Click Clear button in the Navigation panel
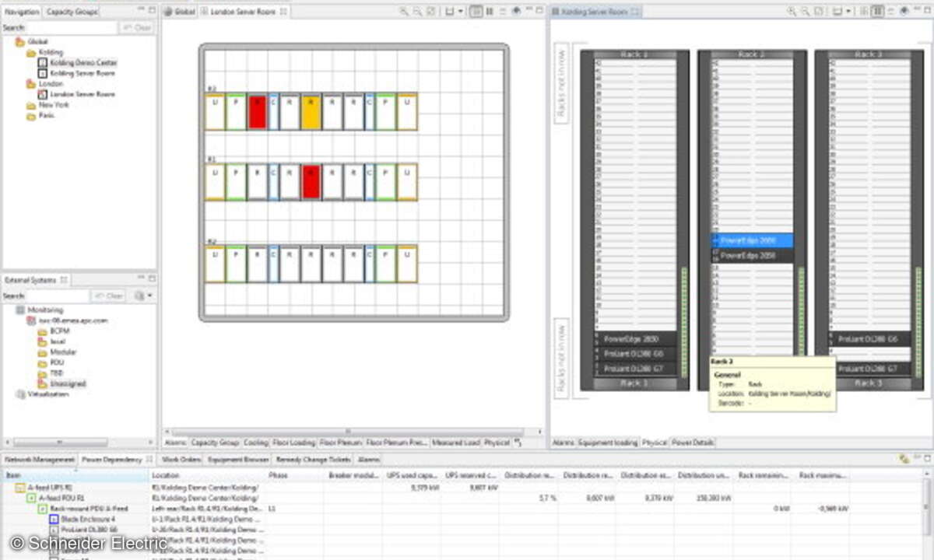The width and height of the screenshot is (934, 560). point(136,27)
